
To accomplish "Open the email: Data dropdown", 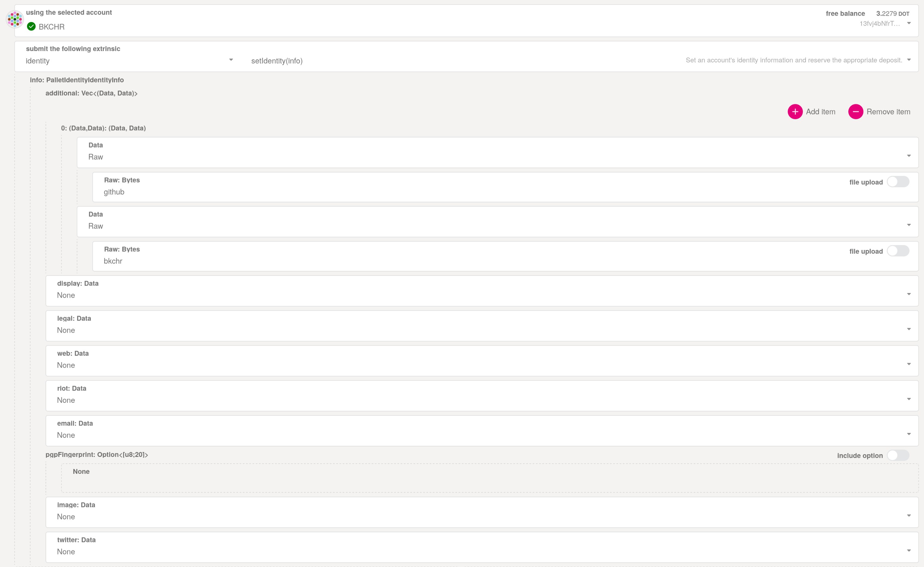I will coord(482,430).
